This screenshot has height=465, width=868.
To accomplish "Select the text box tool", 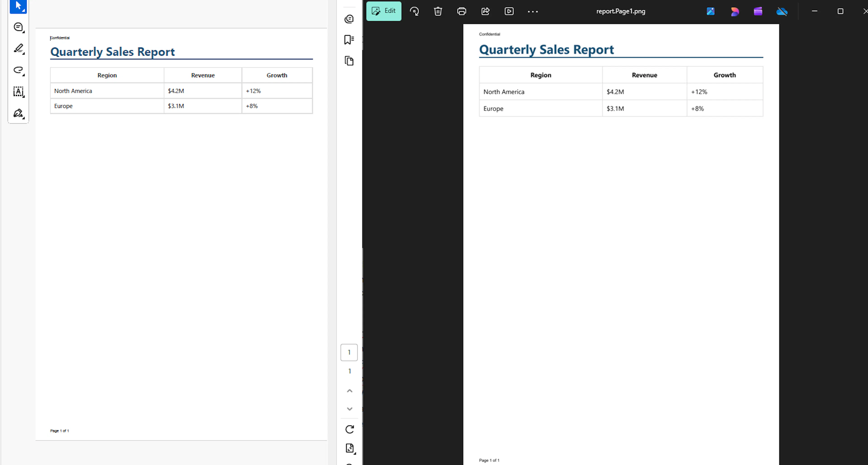I will (x=19, y=92).
